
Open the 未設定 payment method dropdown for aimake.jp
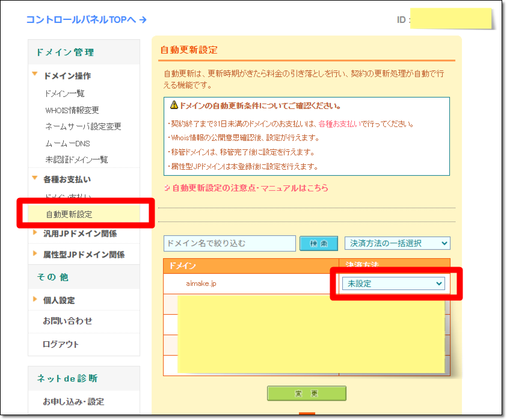393,283
